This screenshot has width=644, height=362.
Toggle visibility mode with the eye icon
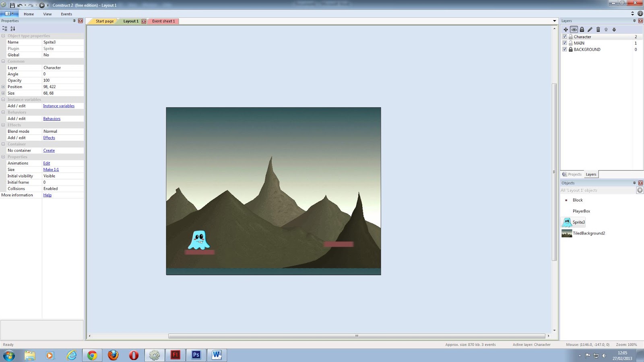tap(574, 29)
